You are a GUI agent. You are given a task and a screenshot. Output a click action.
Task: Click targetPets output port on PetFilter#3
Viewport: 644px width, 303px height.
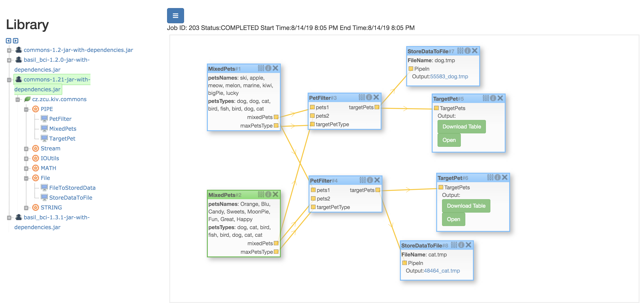[x=377, y=107]
